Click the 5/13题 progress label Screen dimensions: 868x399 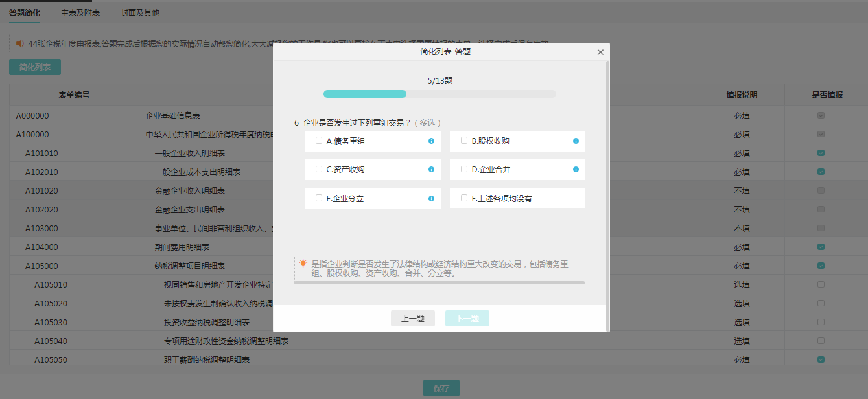(x=440, y=81)
